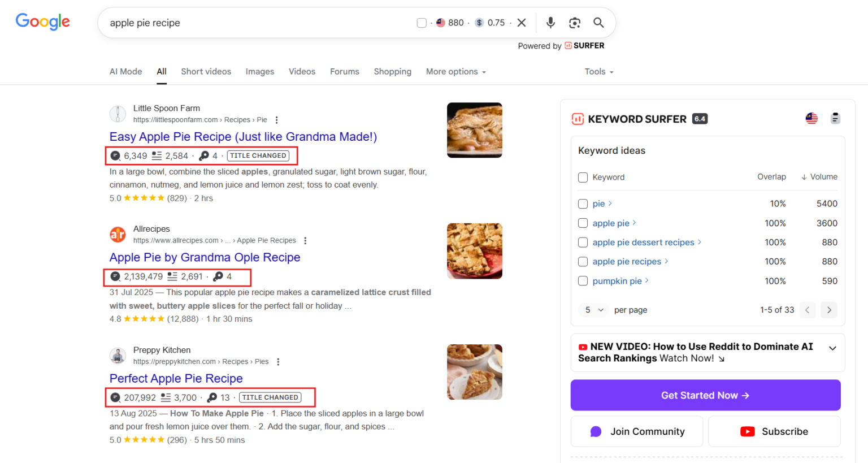868x463 pixels.
Task: Open the Perfect Apple Pie Recipe link
Action: tap(176, 378)
